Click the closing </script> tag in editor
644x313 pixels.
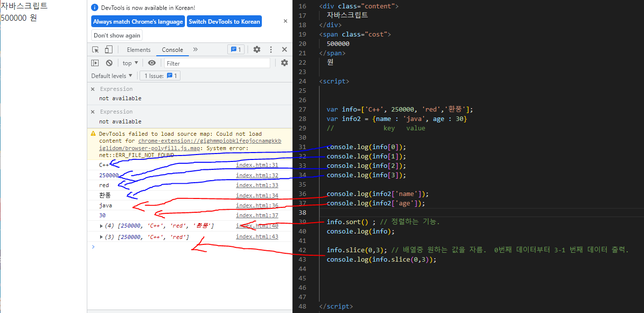coord(336,306)
